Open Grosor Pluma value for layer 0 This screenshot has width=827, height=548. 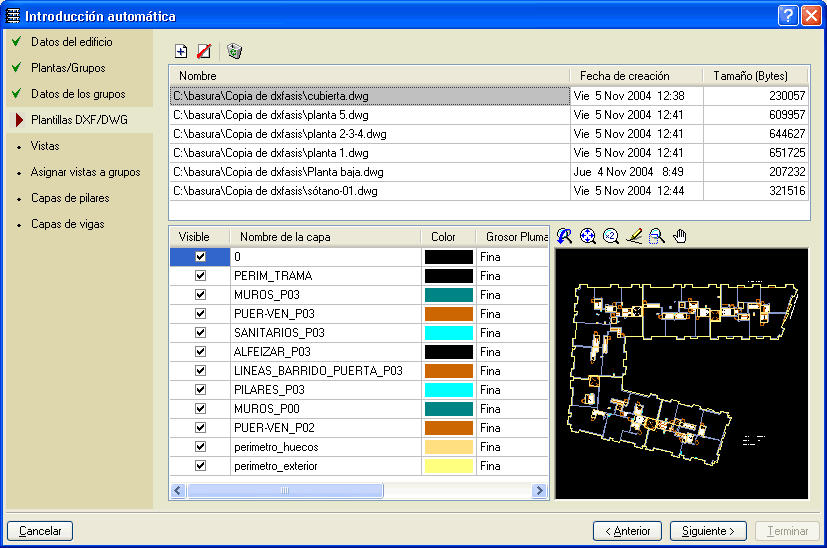(512, 257)
